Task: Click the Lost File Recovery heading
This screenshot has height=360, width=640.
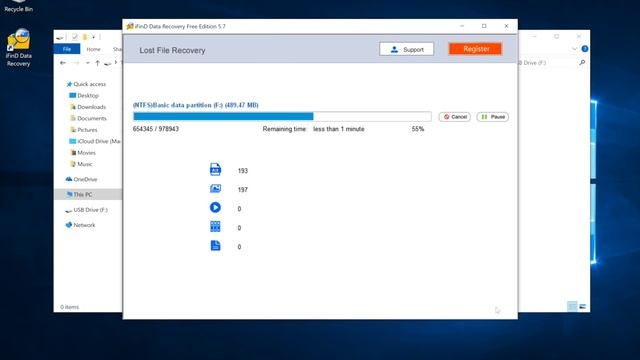Action: point(172,51)
